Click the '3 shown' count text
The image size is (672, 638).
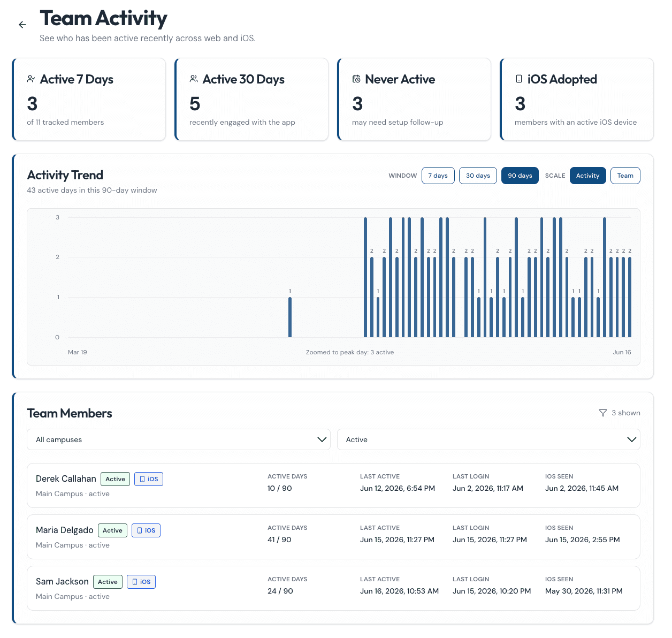626,413
